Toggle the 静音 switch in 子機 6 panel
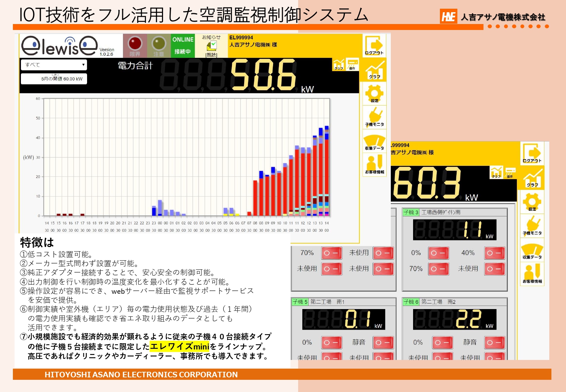The width and height of the screenshot is (566, 392). click(495, 343)
